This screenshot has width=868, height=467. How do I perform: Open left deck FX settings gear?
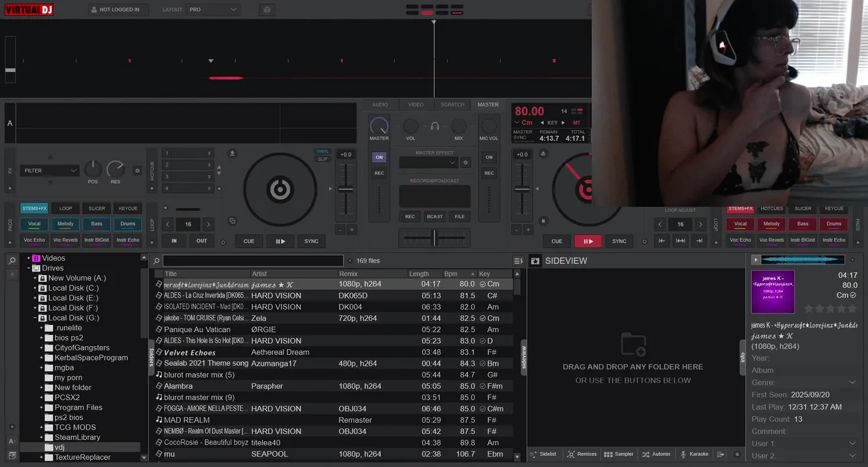(137, 171)
